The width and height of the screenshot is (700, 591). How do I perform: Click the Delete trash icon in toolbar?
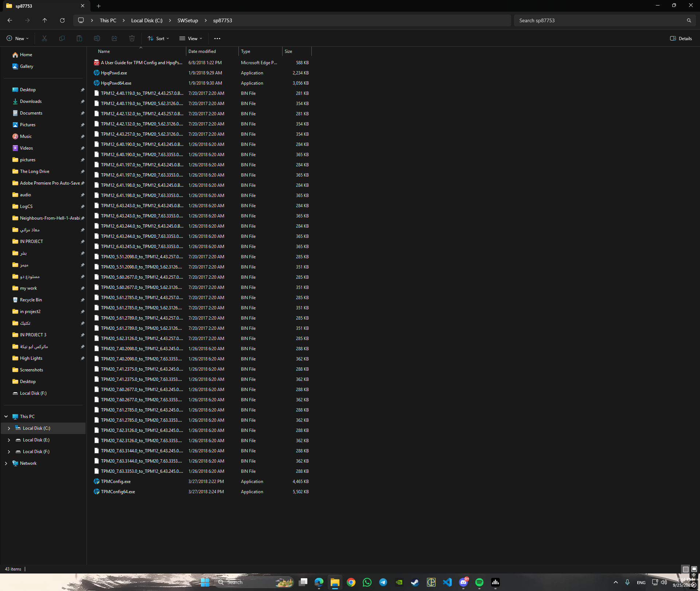[132, 38]
